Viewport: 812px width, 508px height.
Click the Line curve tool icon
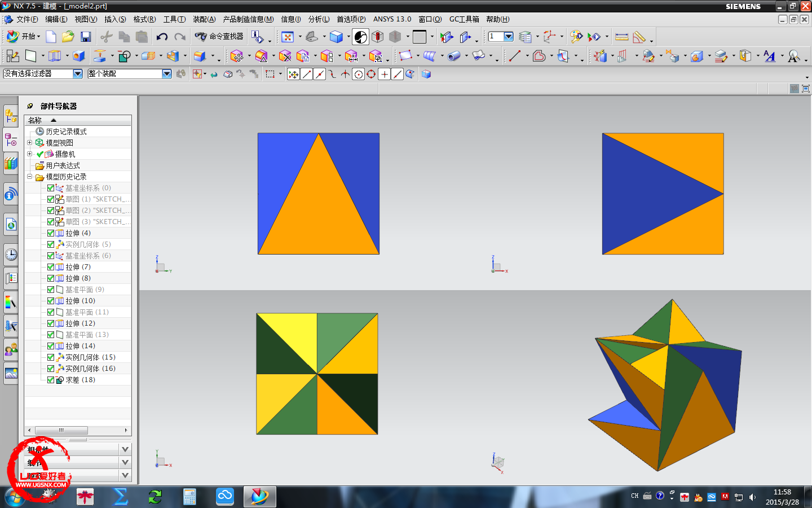click(x=514, y=56)
